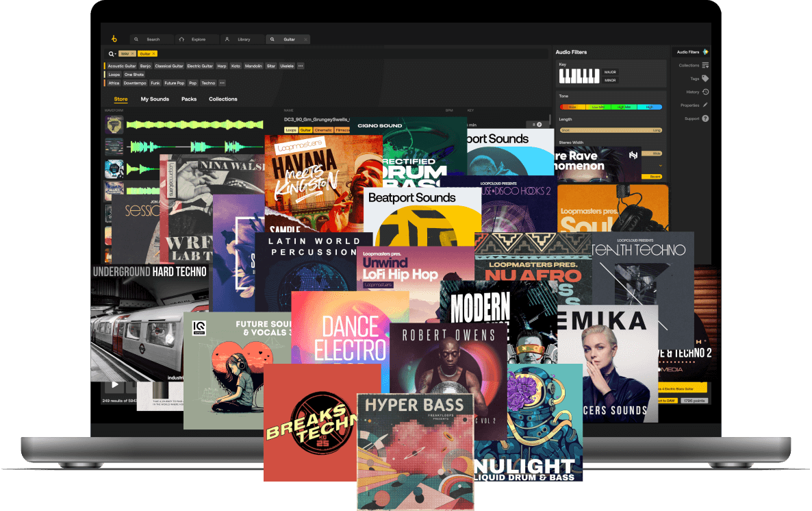Click the results list vertical scrollbar
The image size is (812, 511).
(x=550, y=121)
